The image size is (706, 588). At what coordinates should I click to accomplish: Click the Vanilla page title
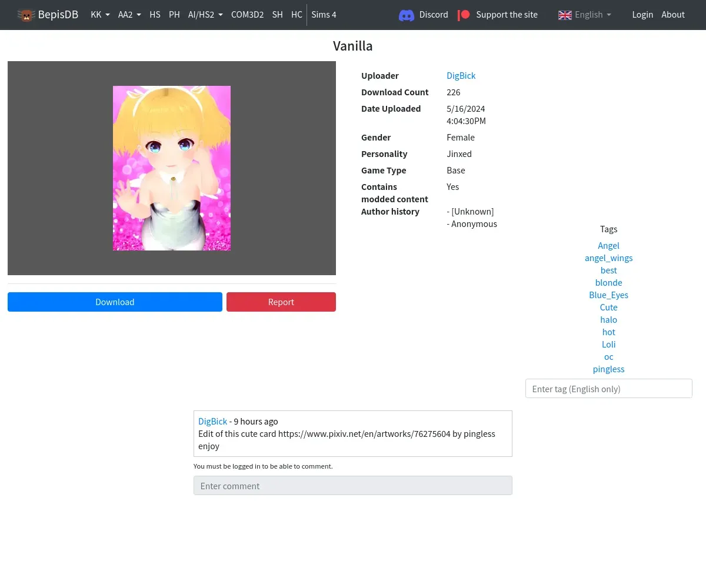click(x=353, y=46)
